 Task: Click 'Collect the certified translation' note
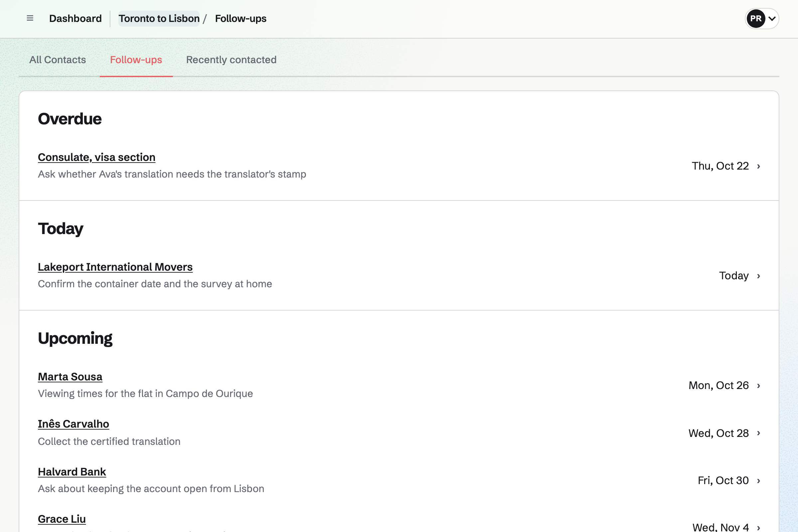click(x=109, y=442)
